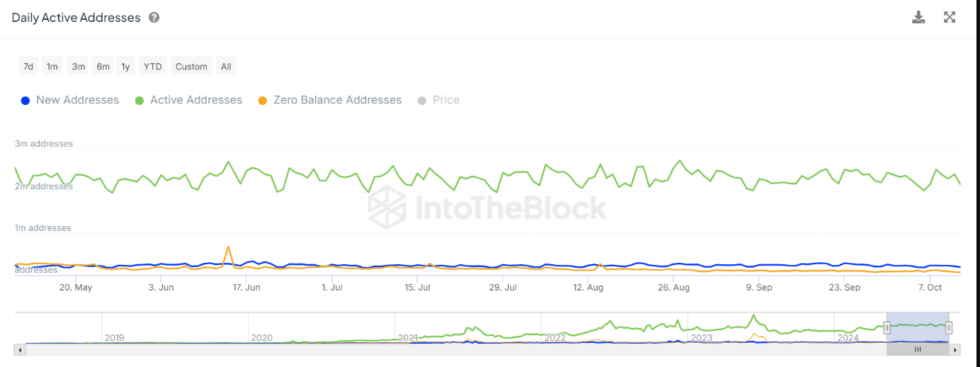The height and width of the screenshot is (367, 980).
Task: Click the right navigator range handle
Action: [x=949, y=327]
